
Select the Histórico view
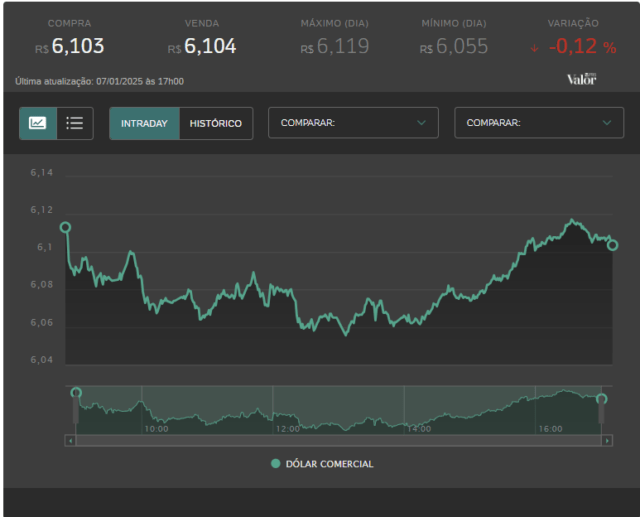[216, 123]
